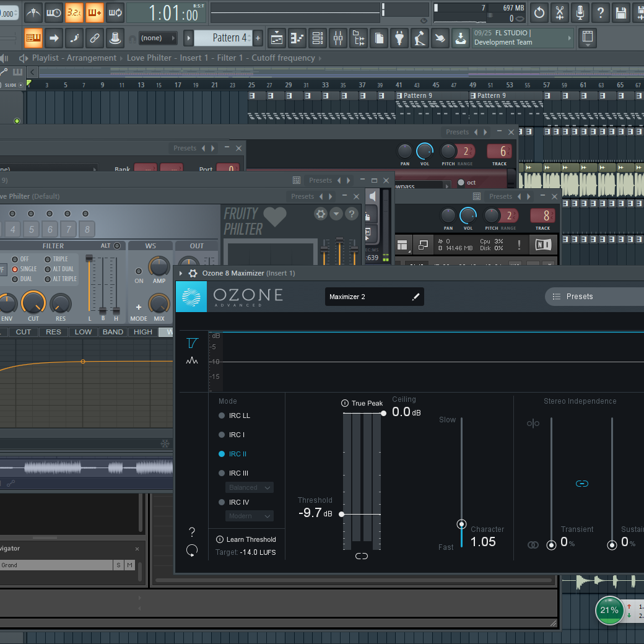Open the Channel rack icon

[318, 38]
